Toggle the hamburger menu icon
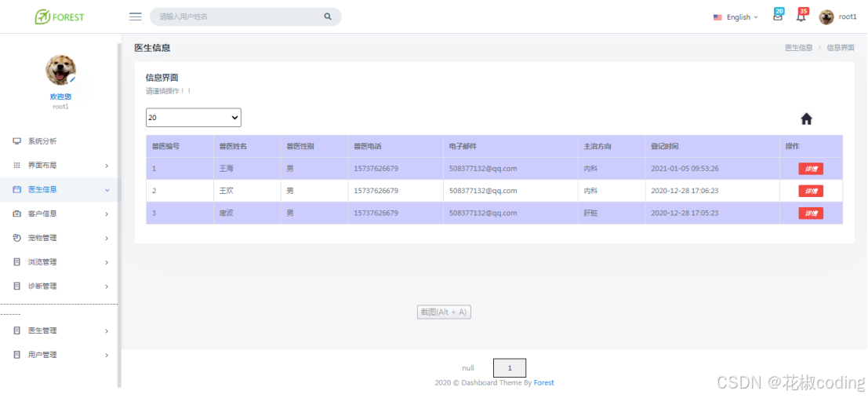Viewport: 868px width, 398px height. point(135,16)
